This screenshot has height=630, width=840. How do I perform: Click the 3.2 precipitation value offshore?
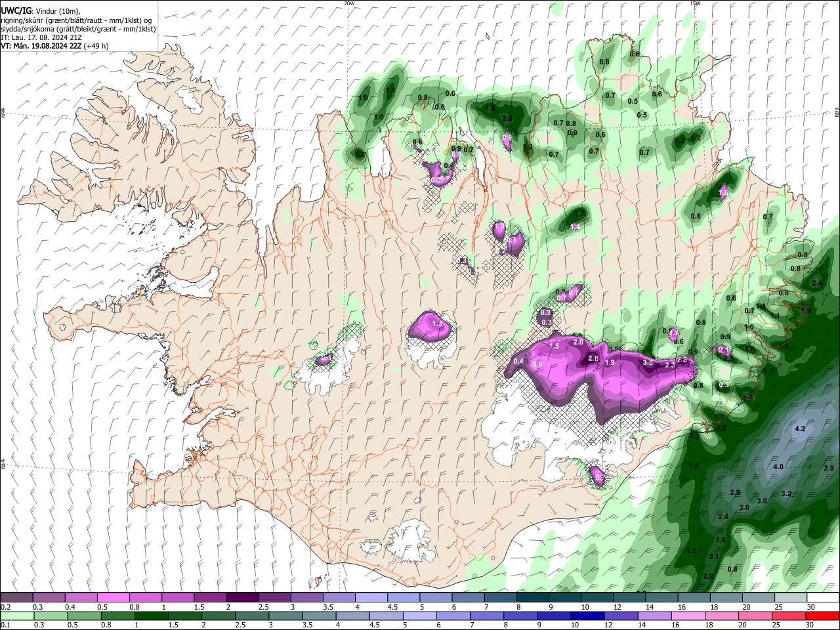coord(787,494)
